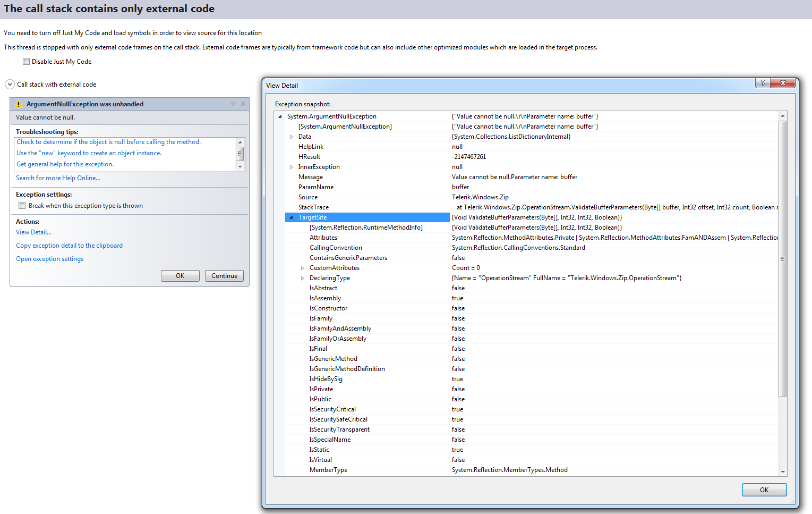Screen dimensions: 812x514
Task: Close the ArgumentNullException popup with its X icon
Action: tap(243, 104)
